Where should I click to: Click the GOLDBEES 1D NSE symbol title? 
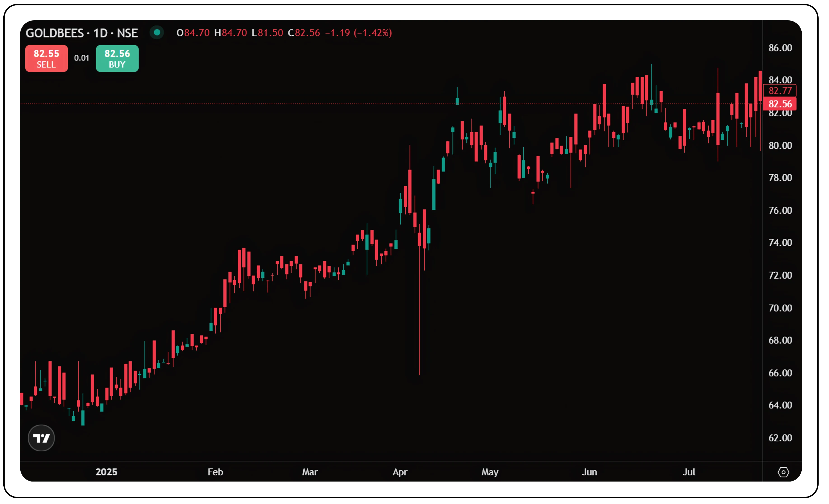point(82,33)
